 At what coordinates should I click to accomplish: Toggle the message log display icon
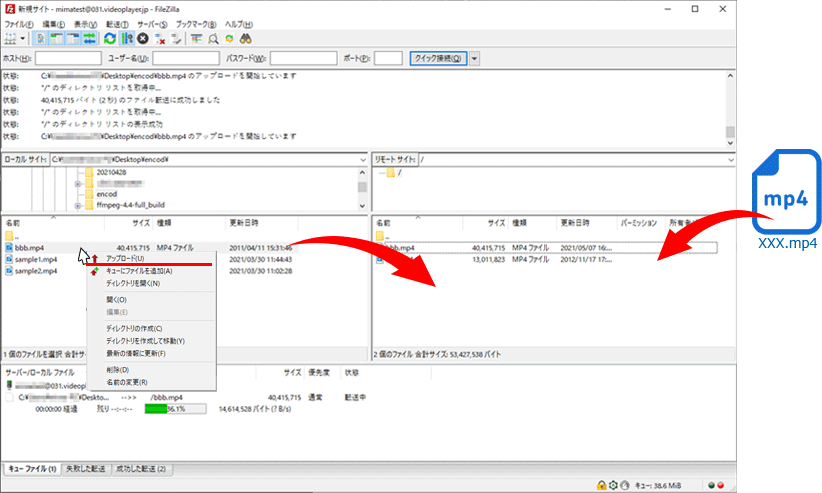(x=40, y=38)
